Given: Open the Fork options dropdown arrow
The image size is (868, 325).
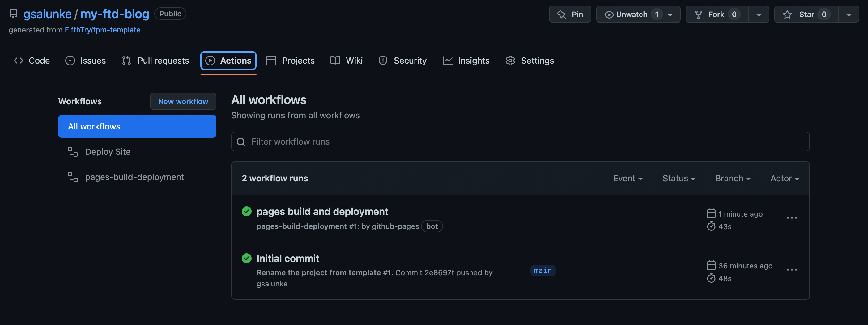Looking at the screenshot, I should coord(759,15).
